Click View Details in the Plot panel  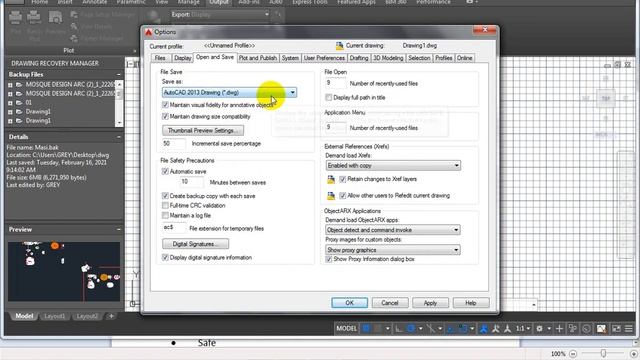pos(92,27)
